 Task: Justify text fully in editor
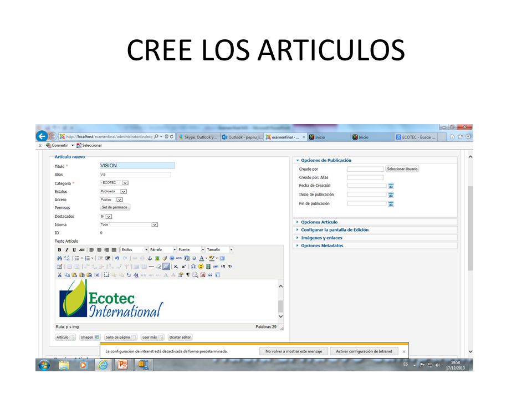pos(114,250)
